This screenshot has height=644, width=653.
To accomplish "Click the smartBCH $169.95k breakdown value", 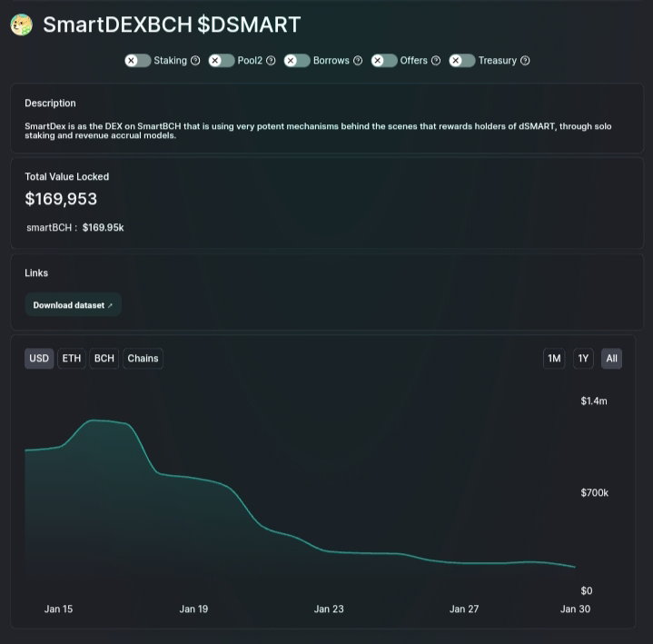I will [103, 227].
